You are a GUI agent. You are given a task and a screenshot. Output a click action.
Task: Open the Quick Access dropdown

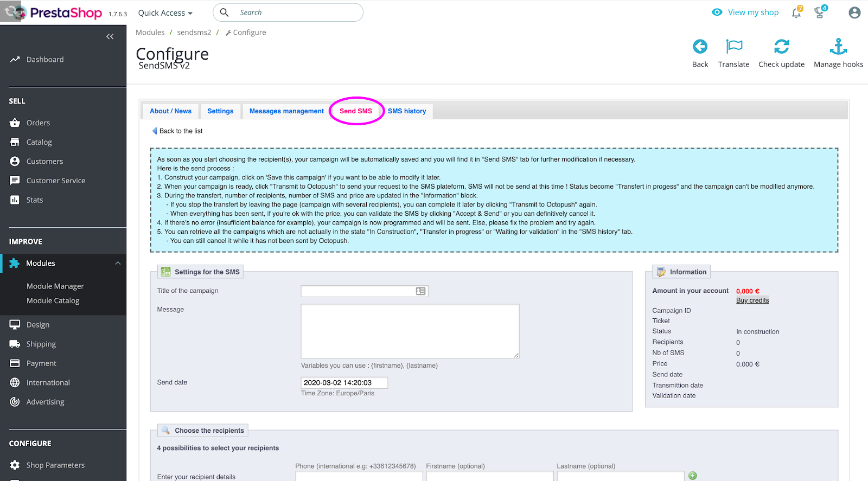click(165, 12)
